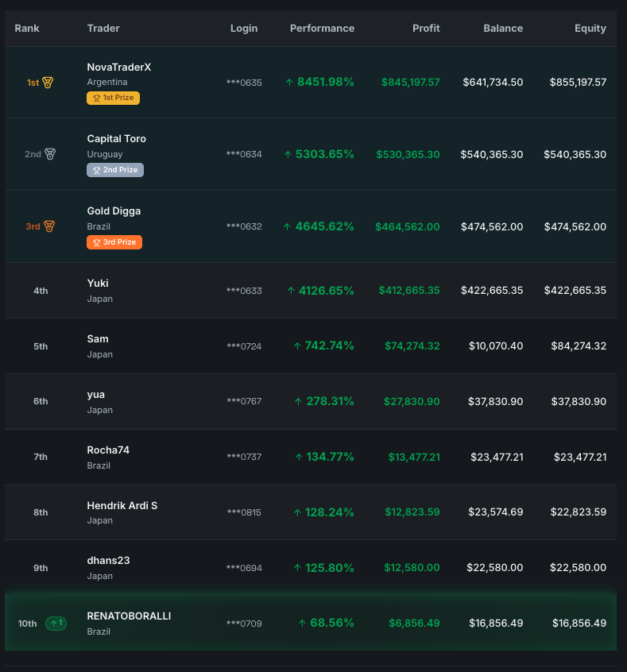The height and width of the screenshot is (672, 627).
Task: Click the 10th rank label
Action: 28,624
